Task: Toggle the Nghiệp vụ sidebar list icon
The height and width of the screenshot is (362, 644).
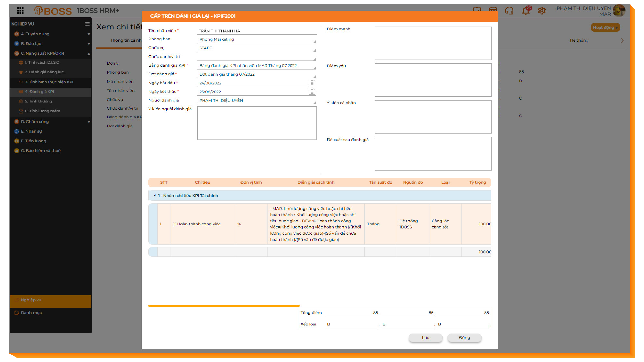Action: 87,24
